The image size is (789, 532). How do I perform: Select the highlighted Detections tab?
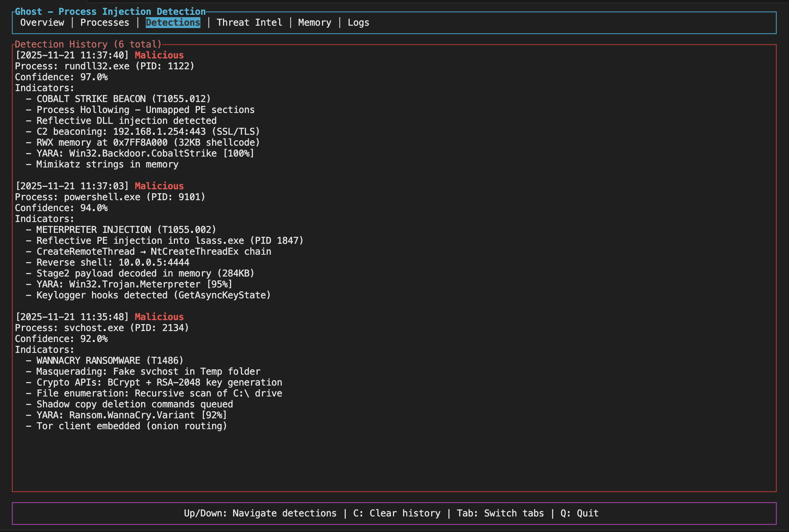[173, 23]
